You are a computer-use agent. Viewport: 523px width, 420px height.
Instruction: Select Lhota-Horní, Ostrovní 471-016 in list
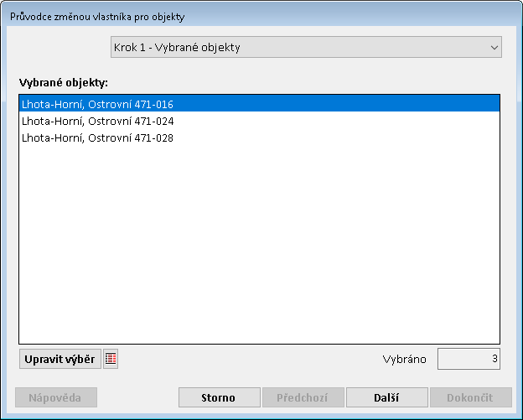point(97,104)
